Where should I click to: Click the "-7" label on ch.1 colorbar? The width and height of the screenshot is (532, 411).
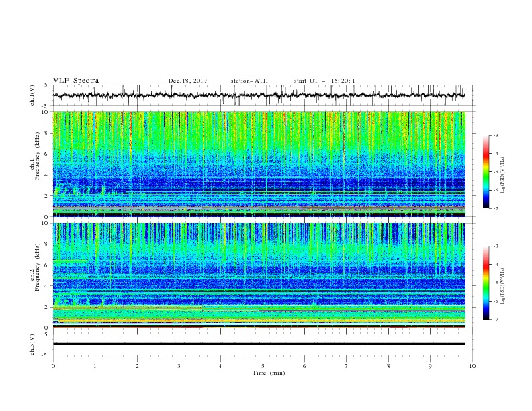(x=495, y=208)
